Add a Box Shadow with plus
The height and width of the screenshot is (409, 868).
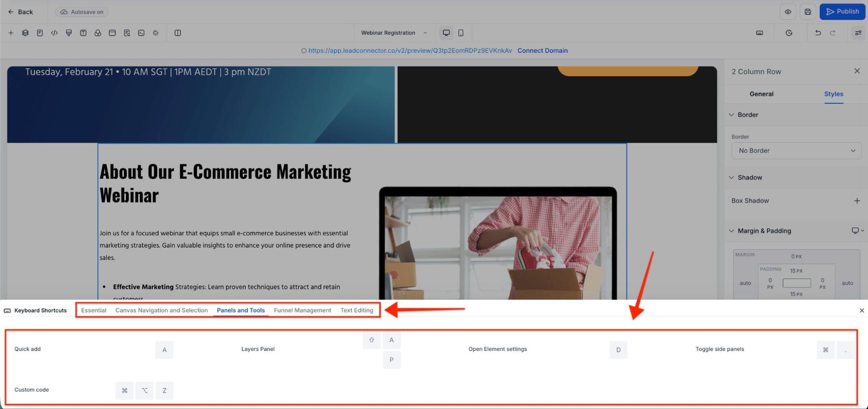pyautogui.click(x=857, y=201)
